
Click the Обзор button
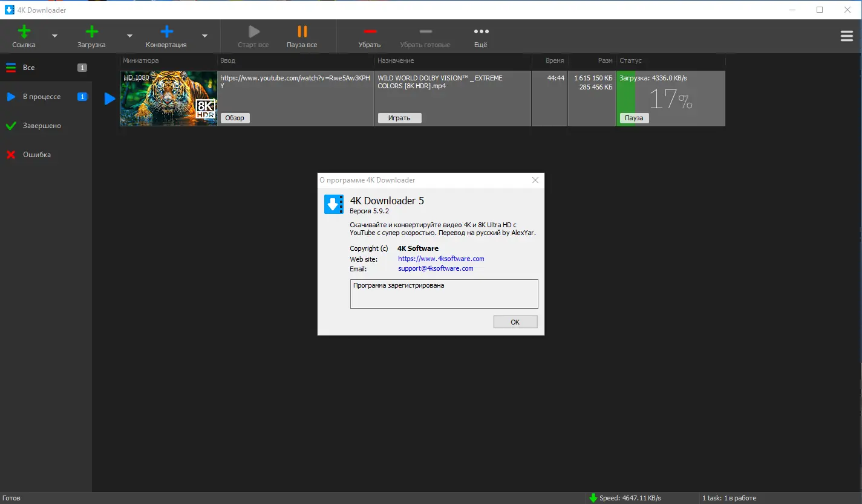(x=235, y=118)
